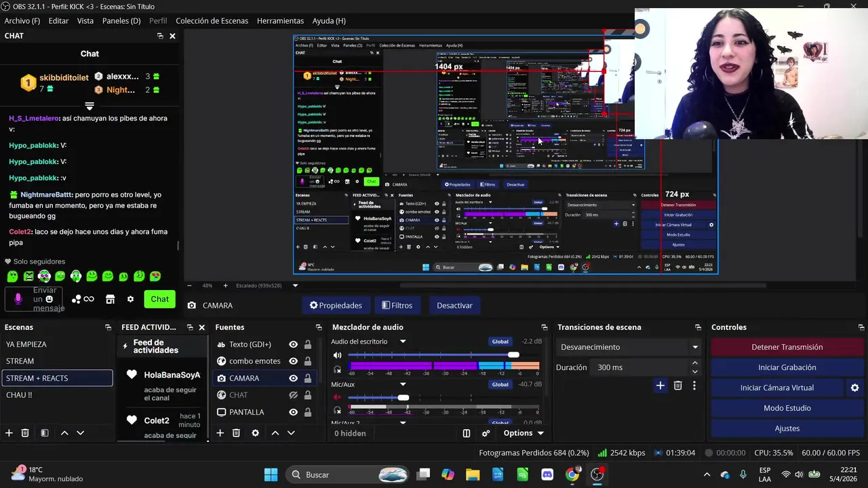Image resolution: width=868 pixels, height=488 pixels.
Task: Expand Mic/Aux options arrow
Action: 403,384
